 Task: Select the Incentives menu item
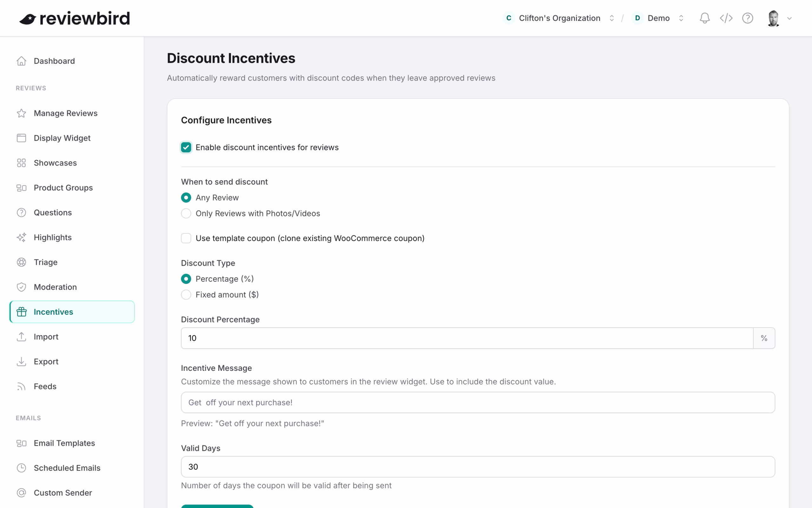[72, 312]
